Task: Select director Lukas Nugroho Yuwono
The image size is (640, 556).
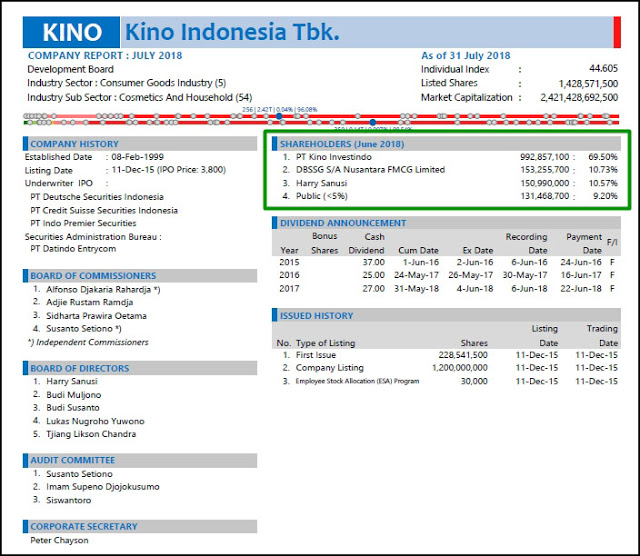Action: (95, 421)
